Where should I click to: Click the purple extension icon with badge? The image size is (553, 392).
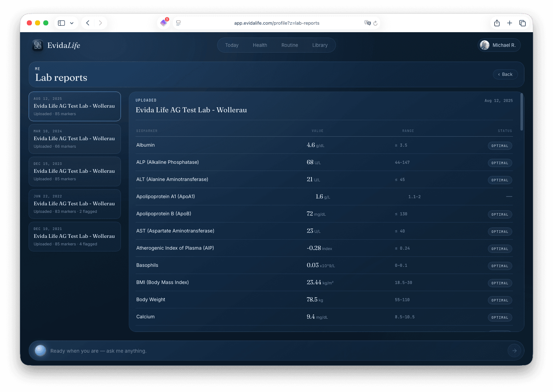click(164, 23)
